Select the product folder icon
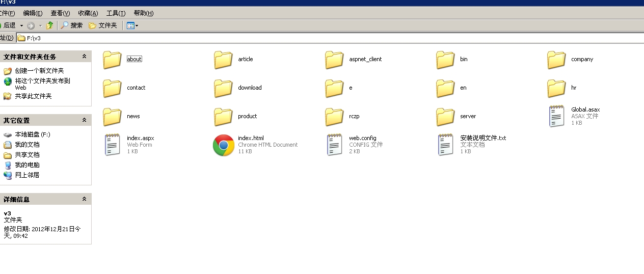Image resolution: width=644 pixels, height=274 pixels. point(223,117)
